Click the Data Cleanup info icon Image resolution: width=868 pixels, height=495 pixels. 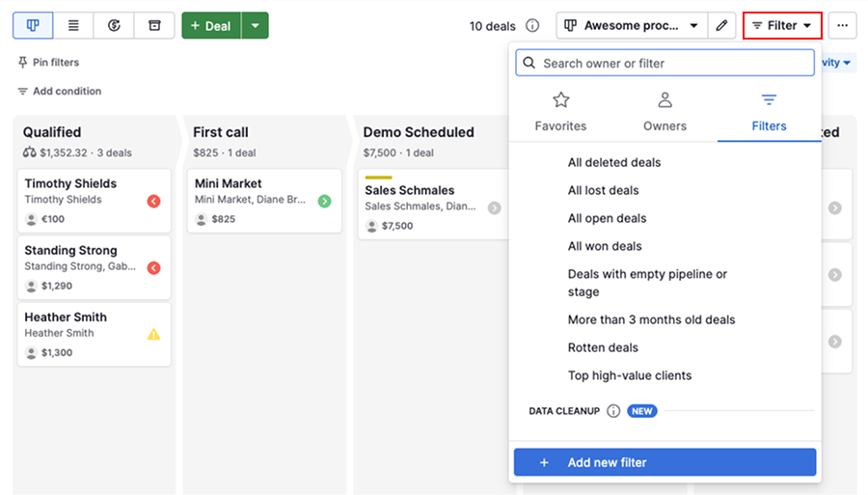[613, 411]
